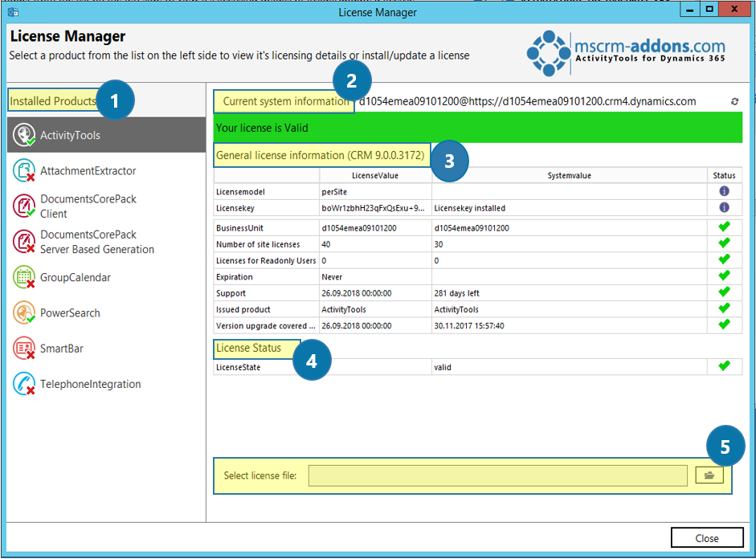Click the 'Licensemodel' row label

point(240,192)
